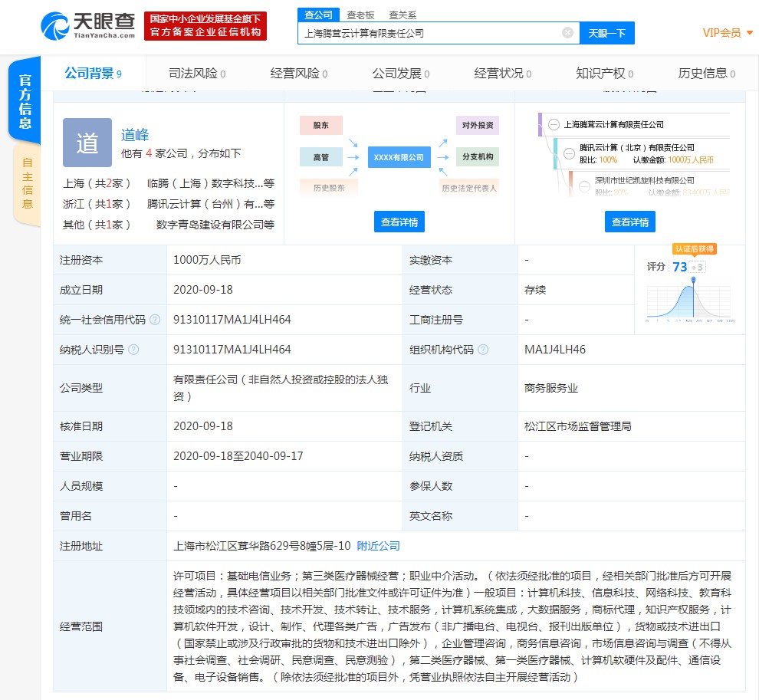Open 道峰 legal representative link
Image resolution: width=759 pixels, height=700 pixels.
coord(135,135)
